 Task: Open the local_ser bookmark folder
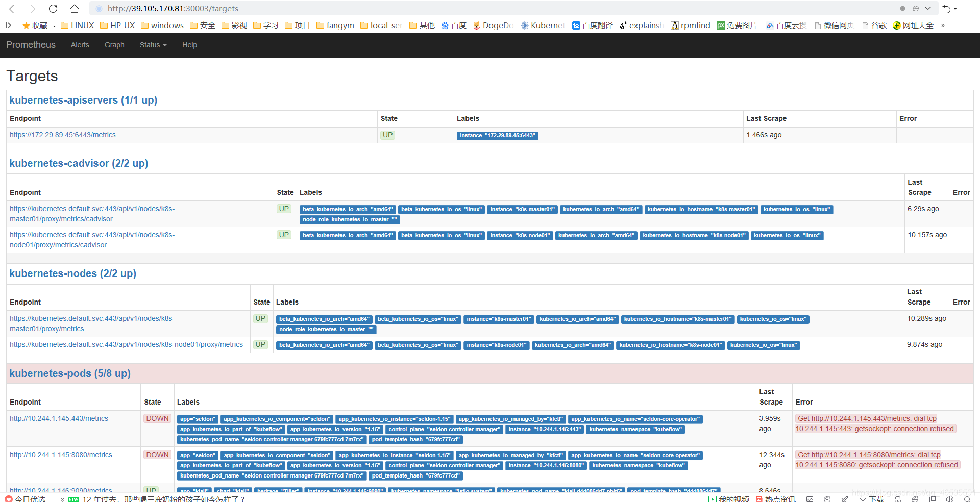coord(381,25)
